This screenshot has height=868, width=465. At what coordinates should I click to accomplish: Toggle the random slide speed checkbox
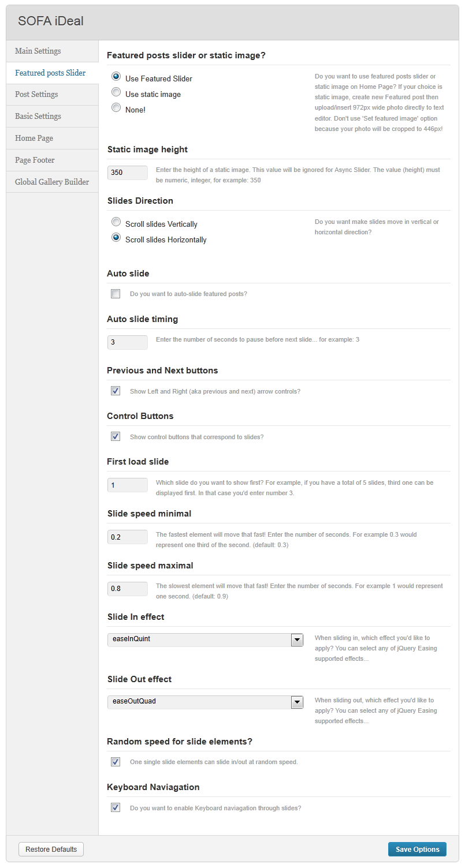pyautogui.click(x=116, y=762)
